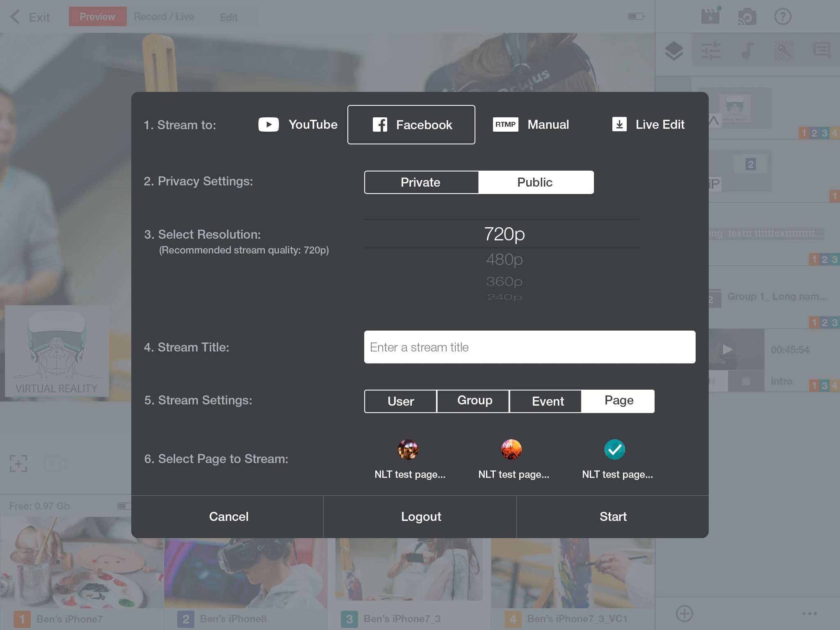This screenshot has height=630, width=840.
Task: Choose Facebook streaming option
Action: (x=411, y=125)
